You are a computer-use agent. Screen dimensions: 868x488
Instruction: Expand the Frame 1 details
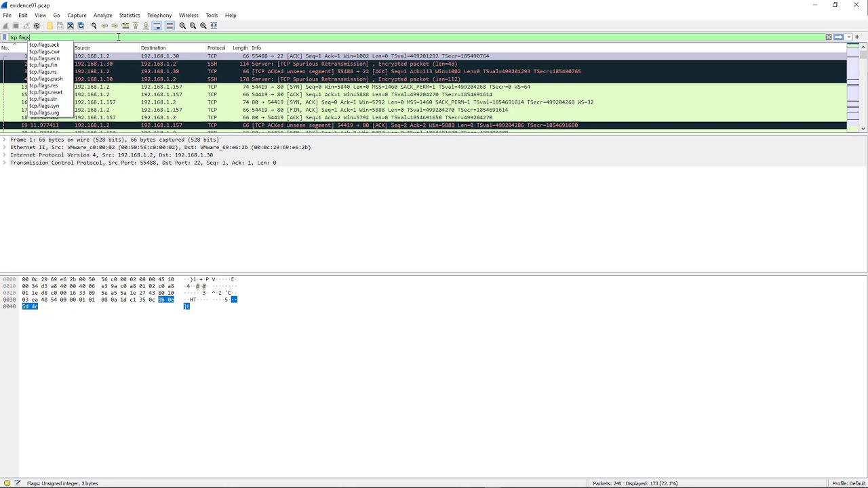click(5, 140)
